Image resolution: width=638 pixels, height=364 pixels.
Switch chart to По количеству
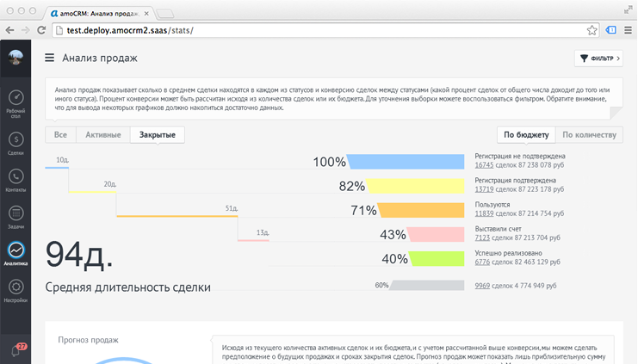point(589,135)
